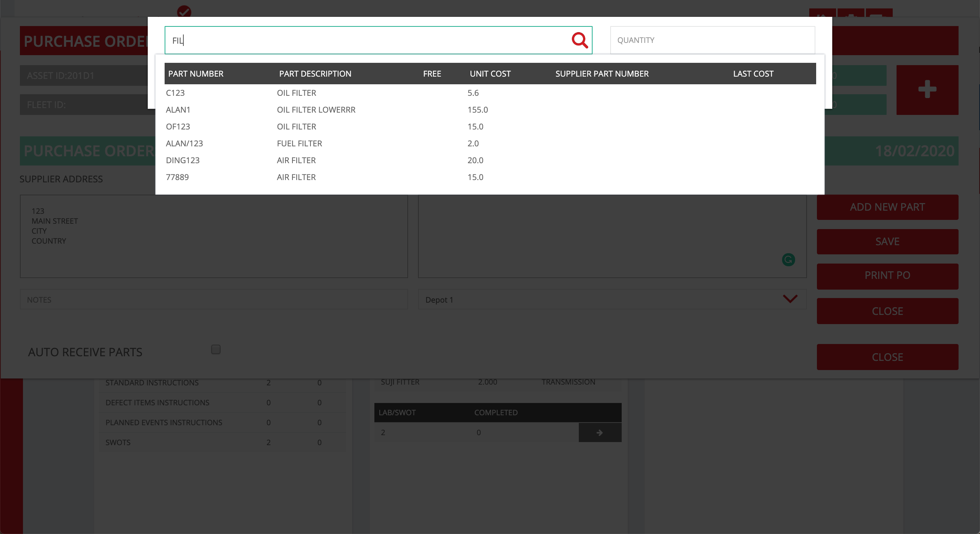Click the green Grammarly icon in the text area
980x534 pixels.
coord(788,260)
